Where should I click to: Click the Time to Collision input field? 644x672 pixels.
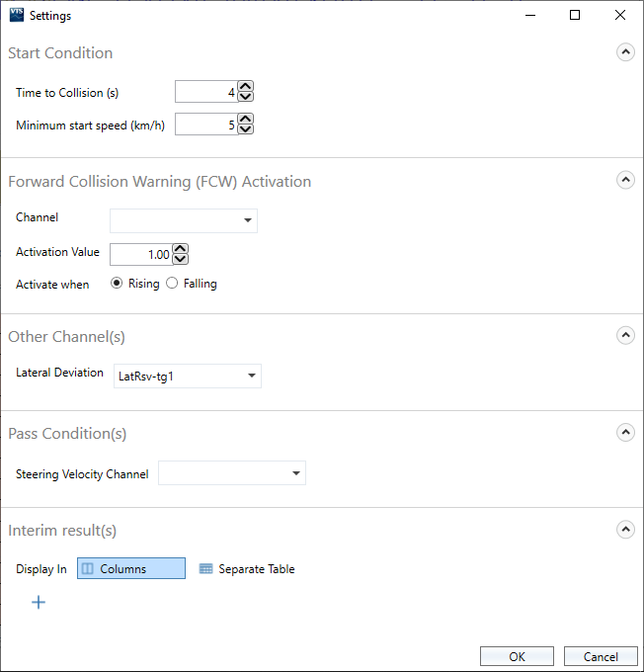206,92
